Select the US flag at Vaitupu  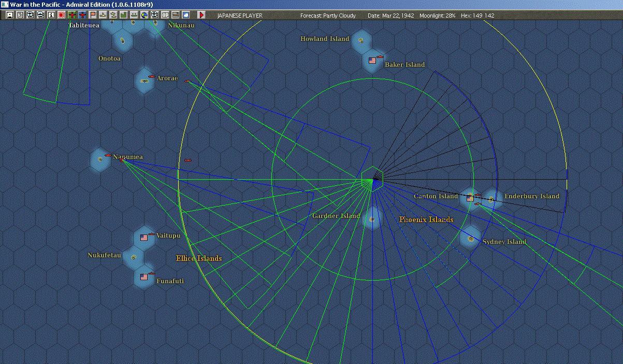pos(144,237)
